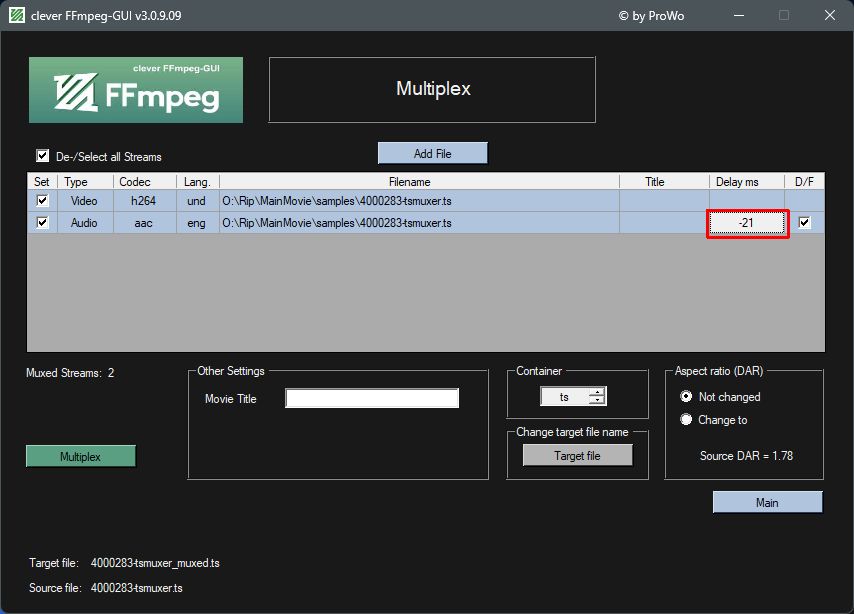Increase the container spinner with the up arrow
This screenshot has height=614, width=854.
(x=597, y=392)
